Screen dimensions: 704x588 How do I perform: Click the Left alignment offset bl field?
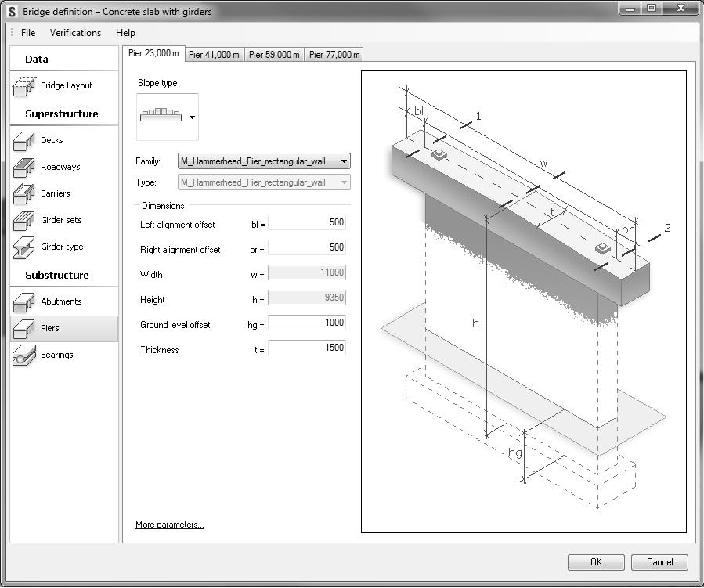[x=307, y=222]
